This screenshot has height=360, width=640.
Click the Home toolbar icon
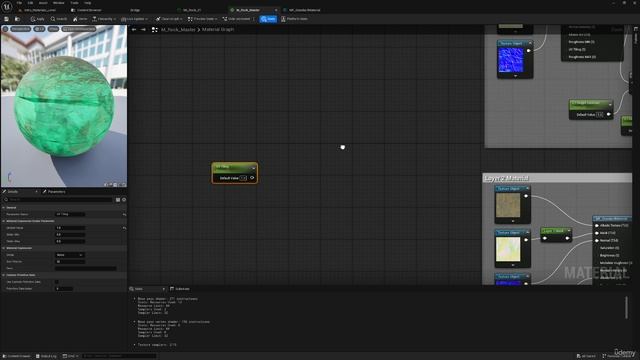point(80,19)
